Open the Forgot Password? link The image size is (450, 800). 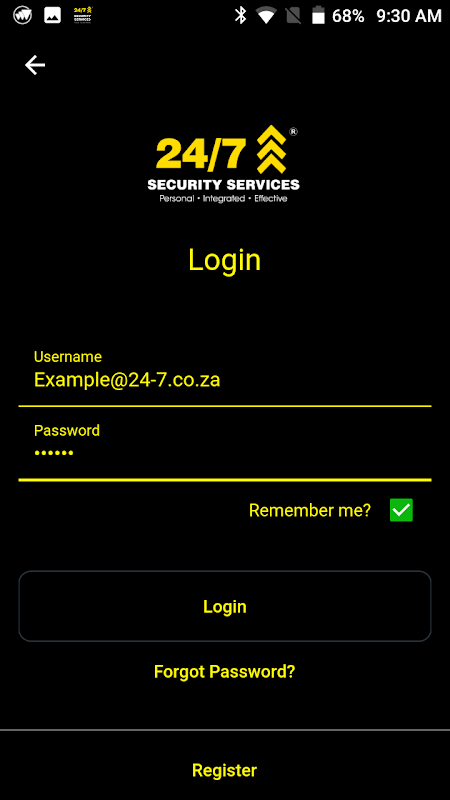coord(224,671)
